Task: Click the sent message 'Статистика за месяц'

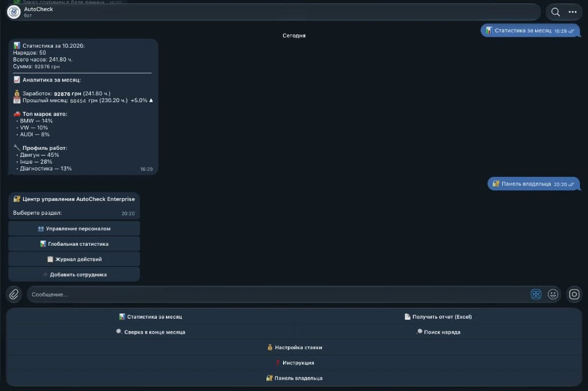Action: (530, 31)
